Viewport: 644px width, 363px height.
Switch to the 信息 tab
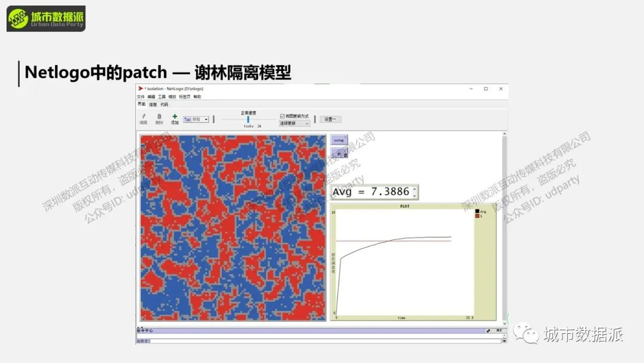[x=153, y=104]
